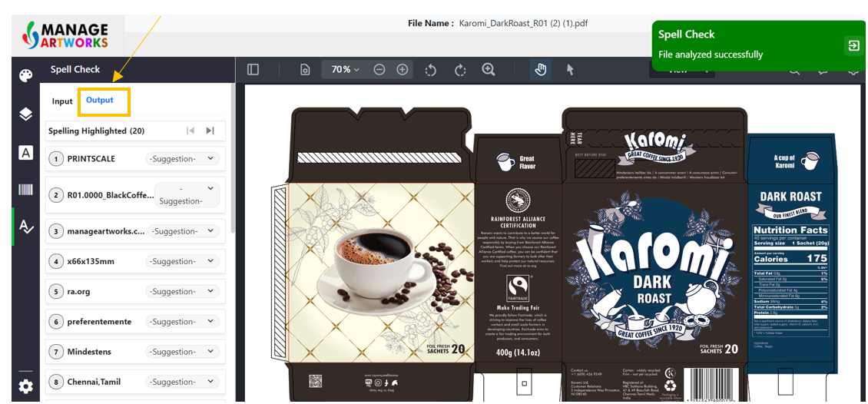Switch to the Output tab
Screen dimensions: 868x404
(x=100, y=100)
